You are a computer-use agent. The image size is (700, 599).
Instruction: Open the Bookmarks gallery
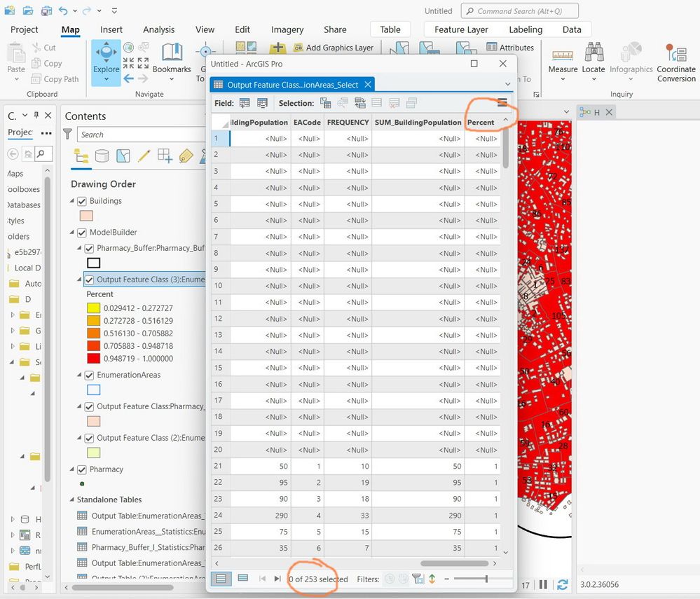(x=172, y=62)
